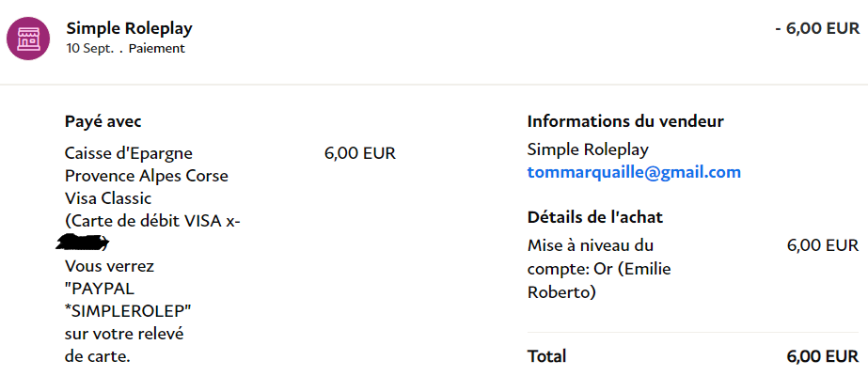The image size is (868, 392).
Task: Open the tommarquaille@gmail.com email link
Action: pyautogui.click(x=634, y=172)
